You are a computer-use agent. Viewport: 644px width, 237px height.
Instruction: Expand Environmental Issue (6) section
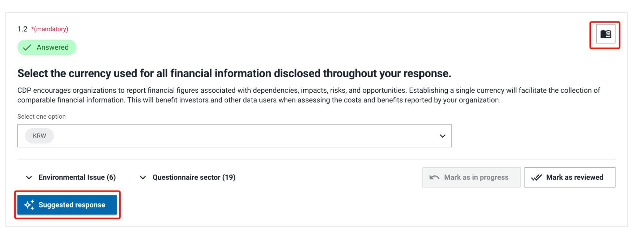click(x=71, y=177)
